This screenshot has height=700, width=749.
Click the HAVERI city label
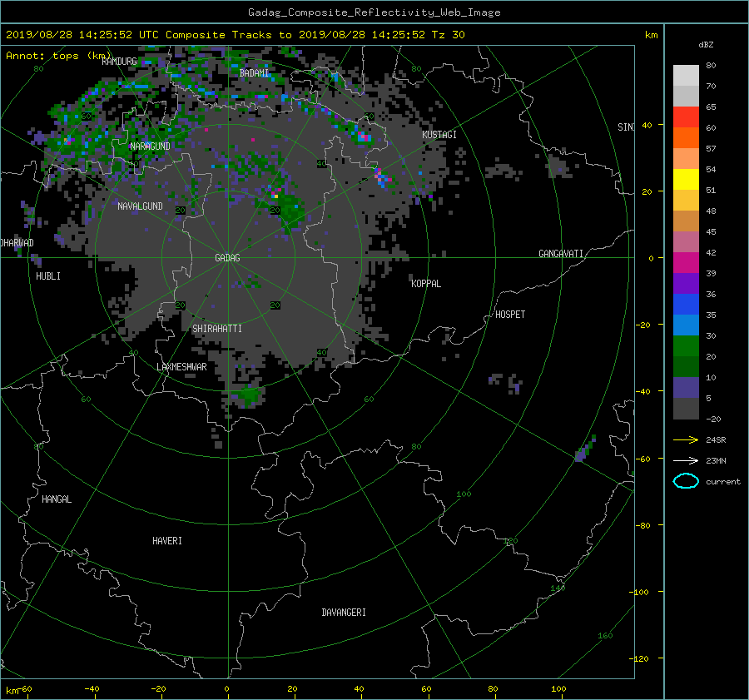(x=167, y=541)
